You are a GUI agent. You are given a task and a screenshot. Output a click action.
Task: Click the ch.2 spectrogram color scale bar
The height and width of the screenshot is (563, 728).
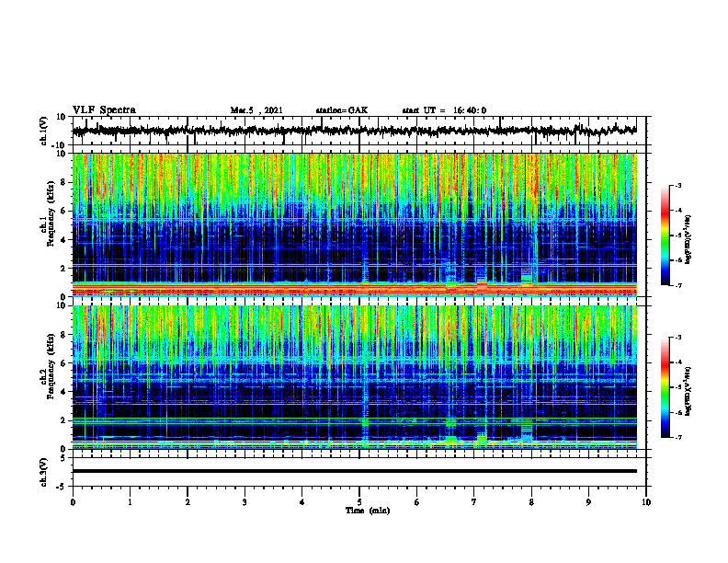click(665, 387)
